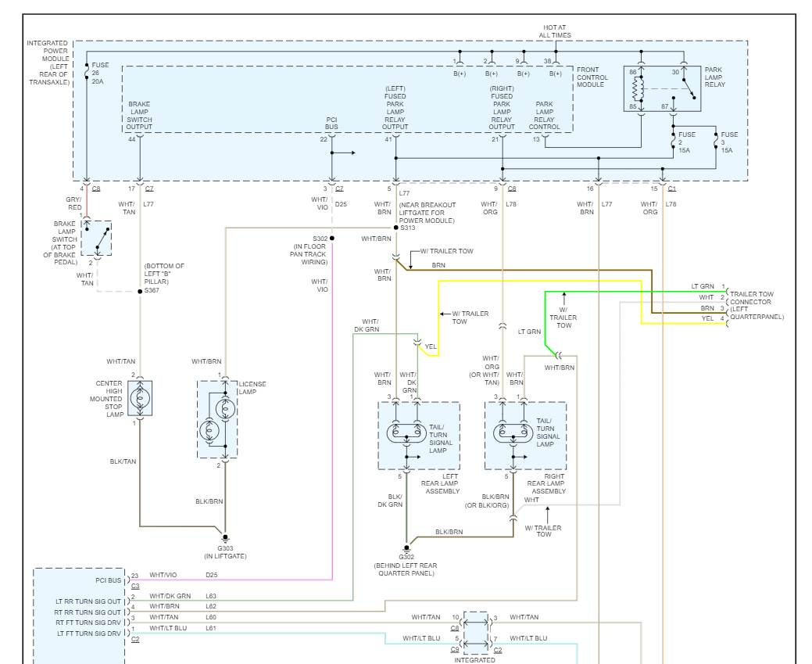Select the (NEAR BREAKOUT LIFTGATE FOR POWER MODULE) note
The image size is (812, 664).
[x=427, y=213]
